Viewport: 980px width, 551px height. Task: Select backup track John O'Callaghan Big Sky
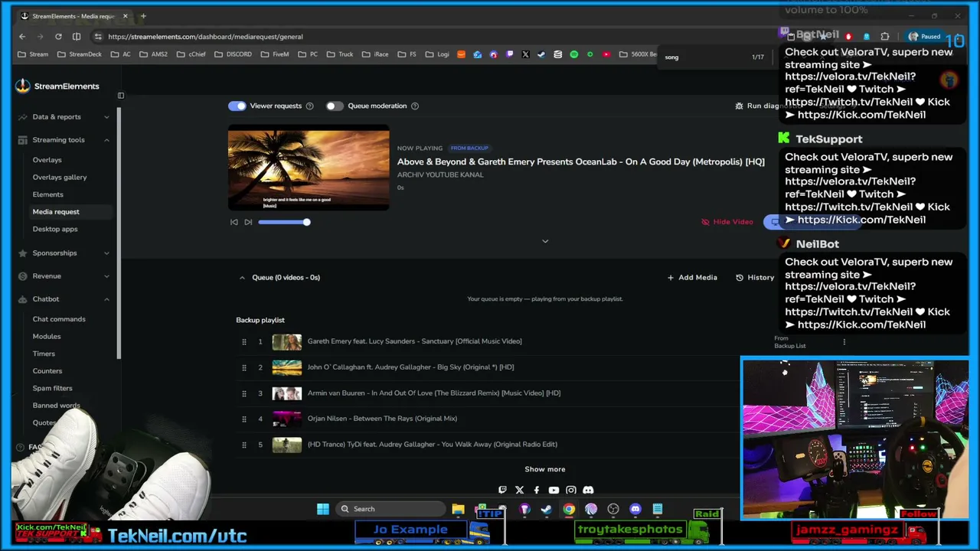coord(410,367)
